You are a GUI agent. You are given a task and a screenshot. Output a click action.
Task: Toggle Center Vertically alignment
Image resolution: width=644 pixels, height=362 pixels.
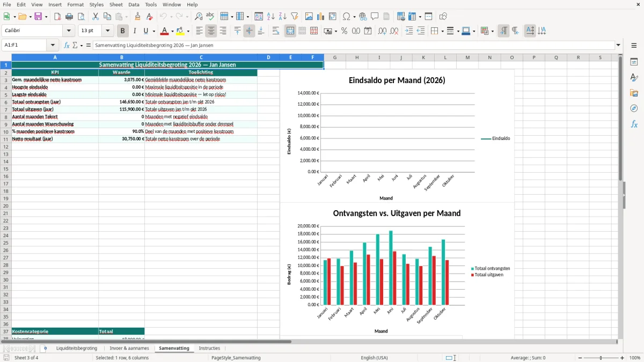coord(249,31)
